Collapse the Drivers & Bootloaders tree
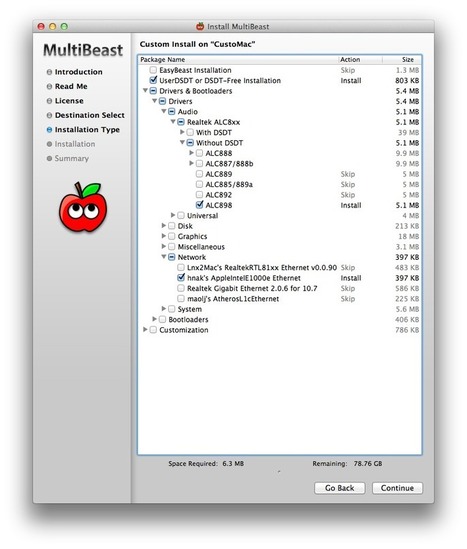467x549 pixels. [145, 91]
